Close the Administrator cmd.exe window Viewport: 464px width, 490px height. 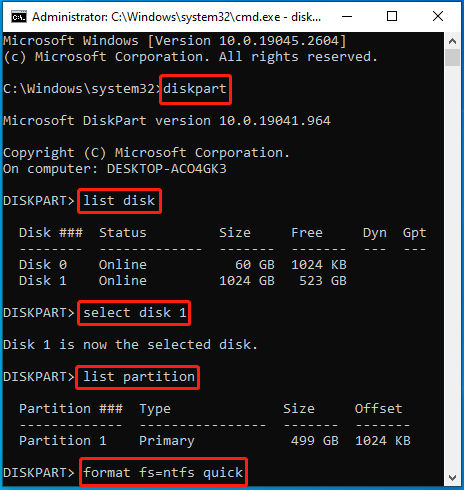tap(438, 16)
